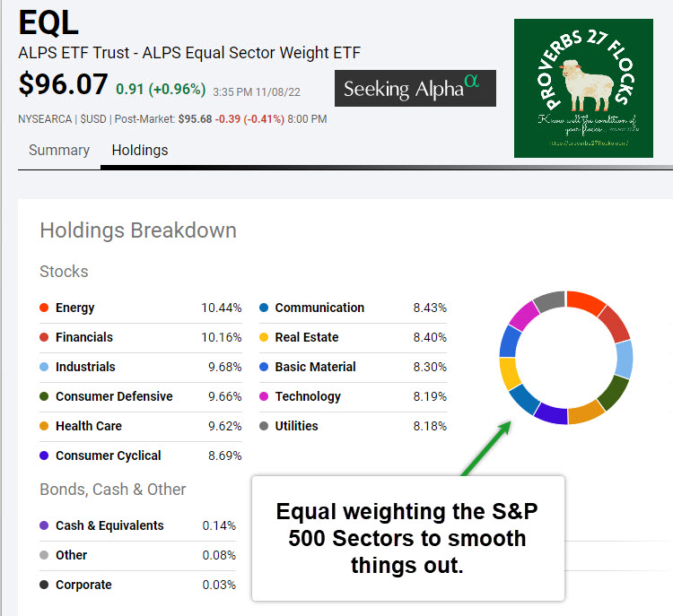This screenshot has height=616, width=673.
Task: Click the Basic Material sector label
Action: [x=315, y=367]
